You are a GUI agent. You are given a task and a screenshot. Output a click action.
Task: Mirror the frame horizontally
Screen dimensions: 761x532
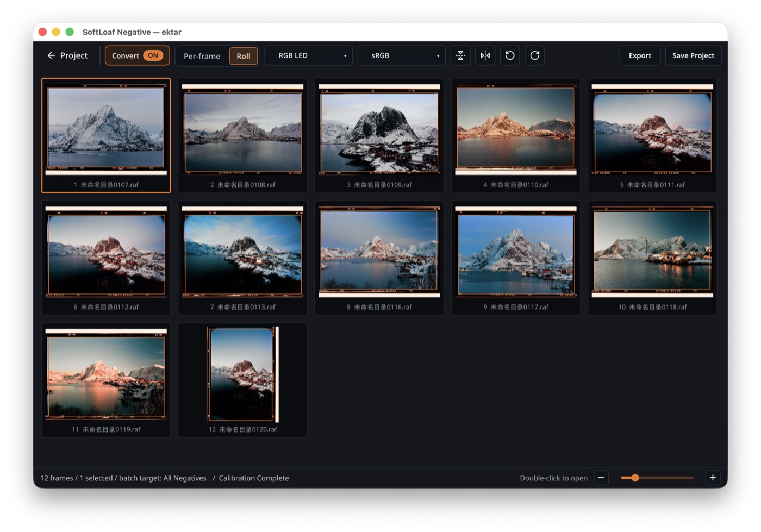tap(485, 55)
